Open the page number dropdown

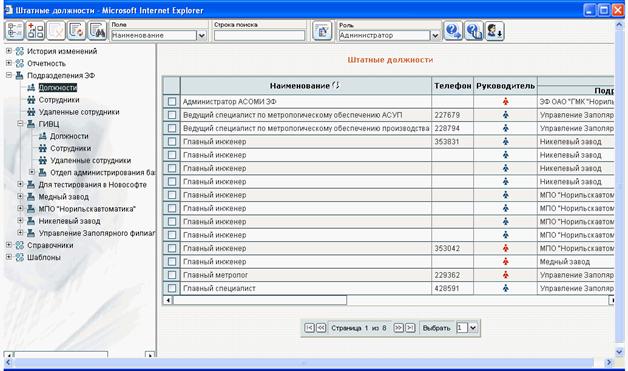(x=473, y=328)
